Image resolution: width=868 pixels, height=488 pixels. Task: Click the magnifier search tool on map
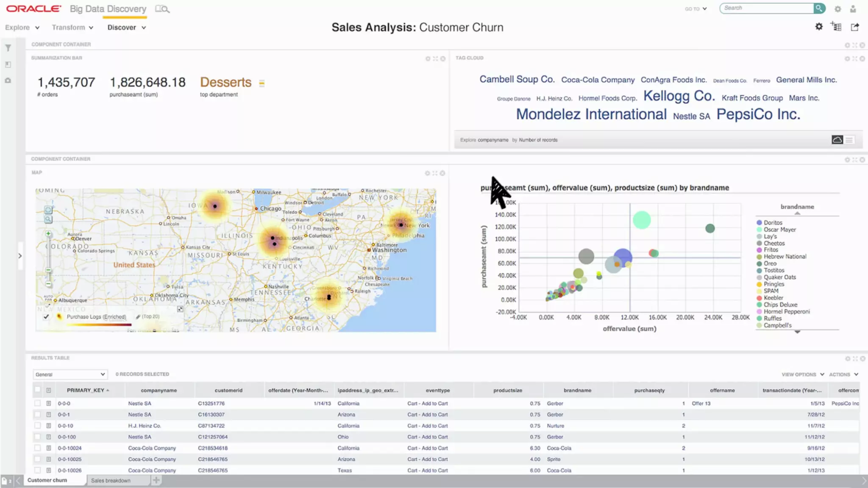tap(48, 219)
